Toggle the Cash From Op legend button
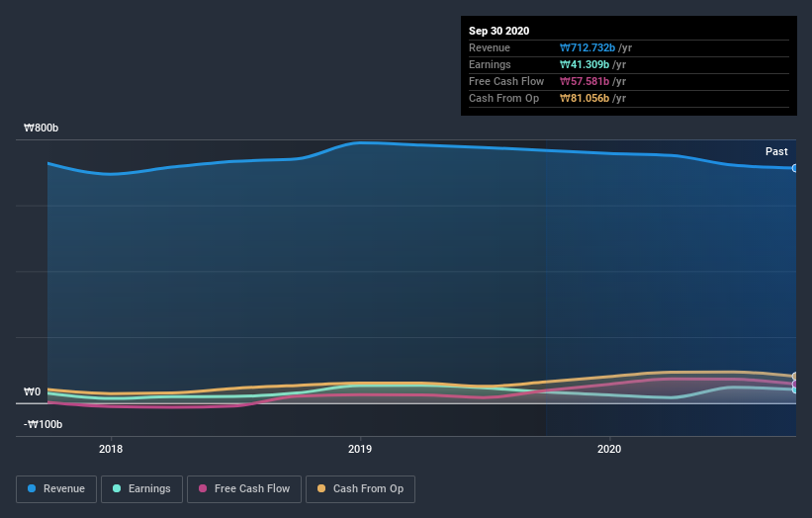Screen dimensions: 812x518 coord(360,489)
